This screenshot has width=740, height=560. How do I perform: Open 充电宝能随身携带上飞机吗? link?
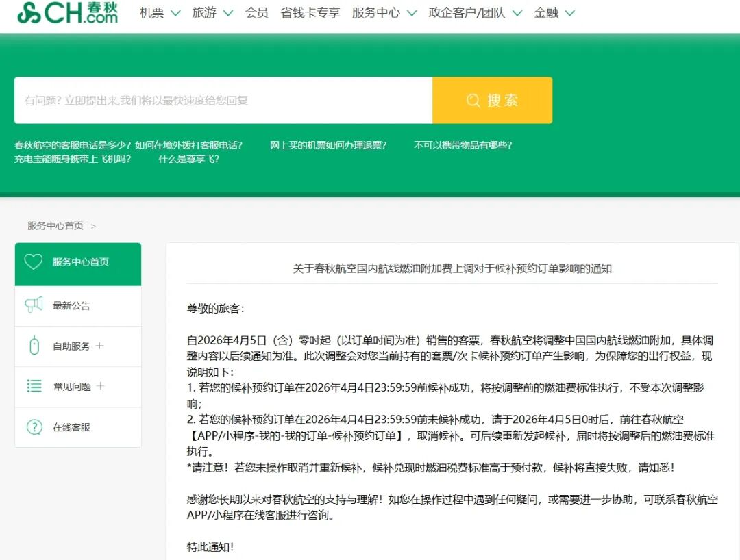tap(72, 159)
